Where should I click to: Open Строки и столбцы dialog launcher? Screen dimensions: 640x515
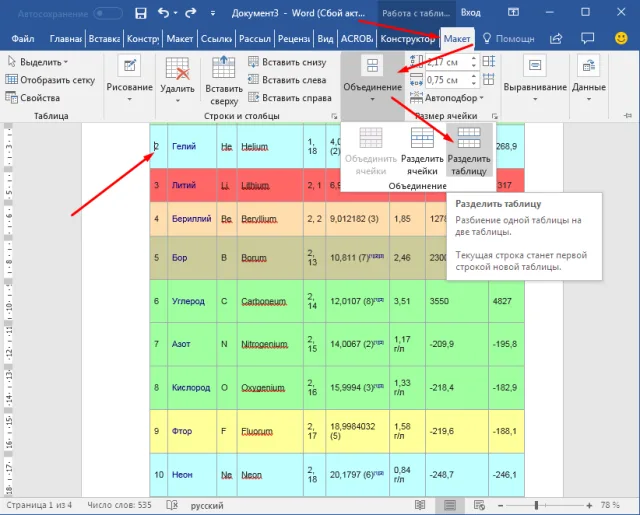click(334, 116)
